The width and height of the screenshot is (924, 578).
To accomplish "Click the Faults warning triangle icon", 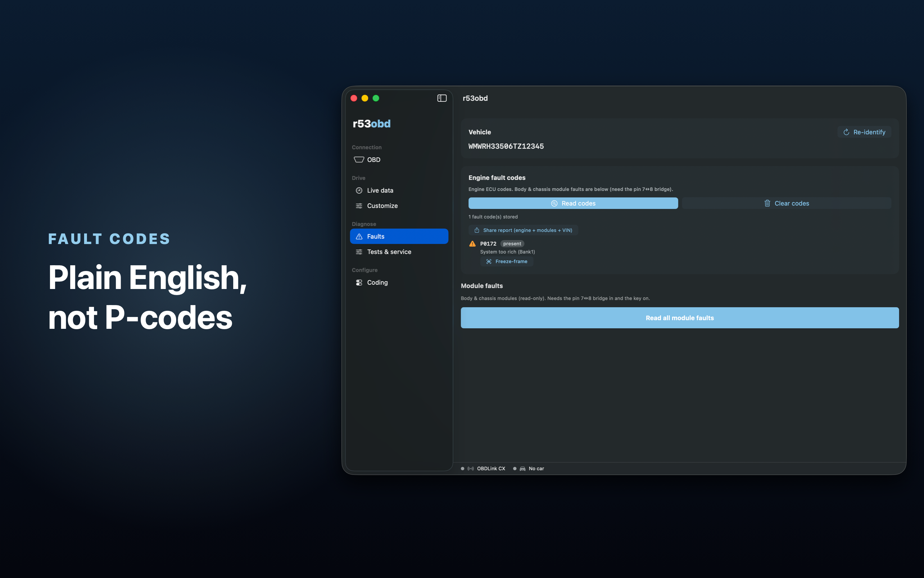I will (x=359, y=236).
